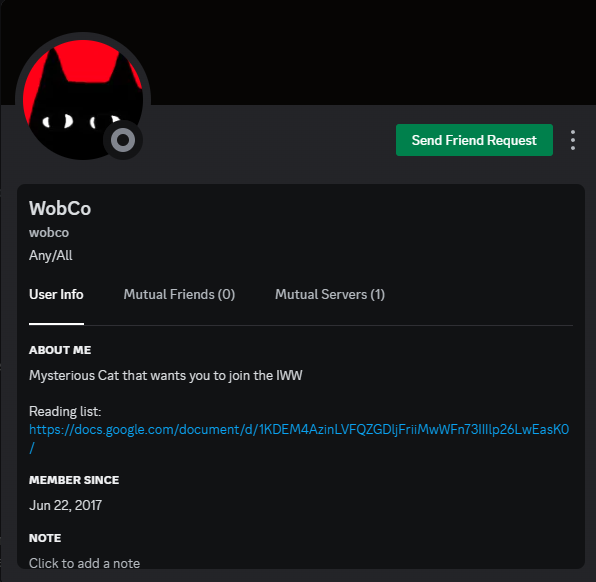Click the offline status indicator on avatar
The image size is (596, 582).
point(123,140)
